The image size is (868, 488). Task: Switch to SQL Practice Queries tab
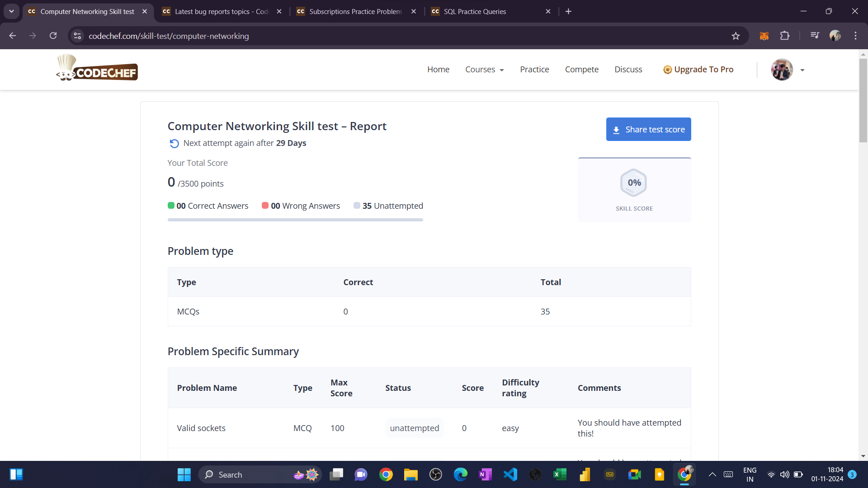475,12
